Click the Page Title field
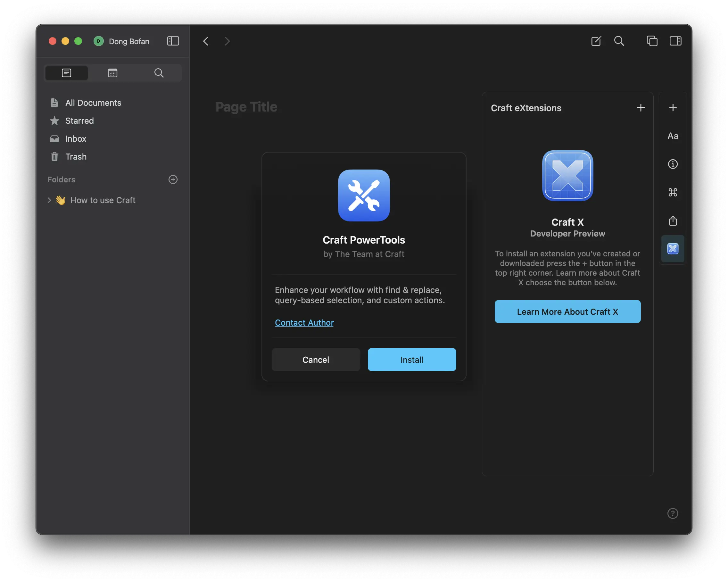This screenshot has height=582, width=728. click(246, 107)
